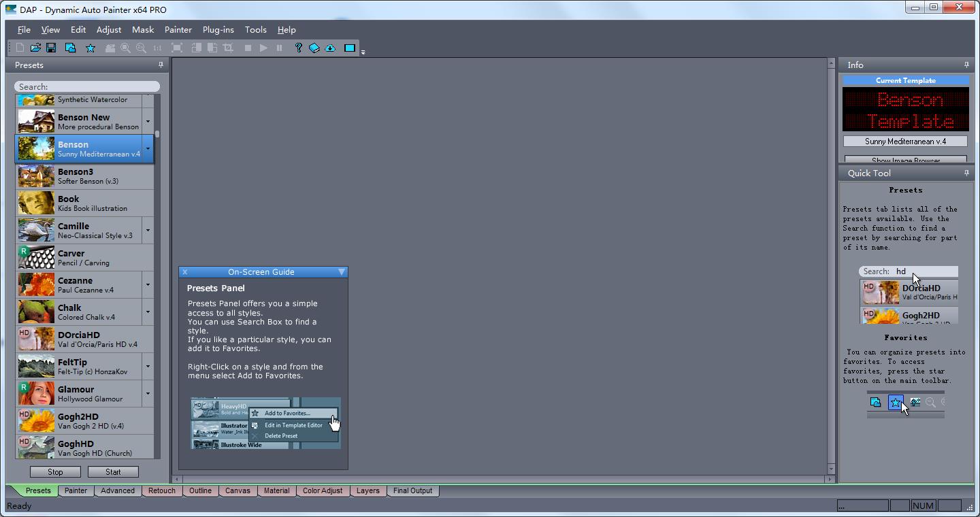Image resolution: width=980 pixels, height=517 pixels.
Task: Click the toolbar Stop square icon
Action: pyautogui.click(x=248, y=48)
